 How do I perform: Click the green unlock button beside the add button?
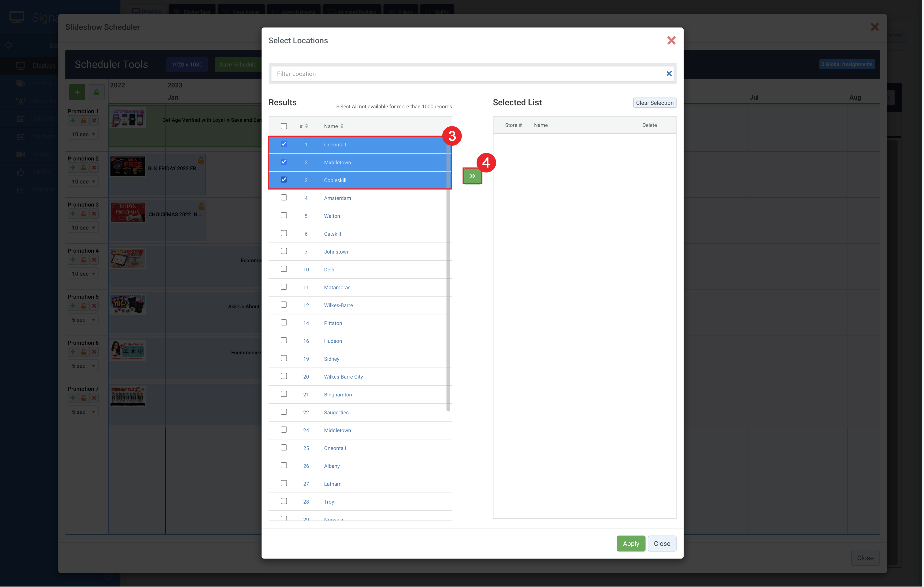pos(97,92)
